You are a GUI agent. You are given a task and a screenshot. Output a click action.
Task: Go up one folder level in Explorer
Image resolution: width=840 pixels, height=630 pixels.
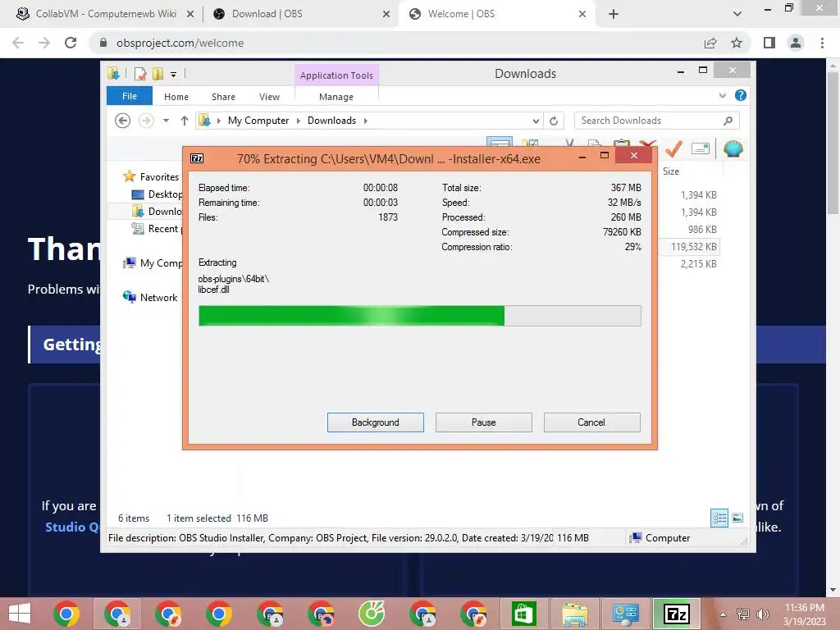pos(185,121)
